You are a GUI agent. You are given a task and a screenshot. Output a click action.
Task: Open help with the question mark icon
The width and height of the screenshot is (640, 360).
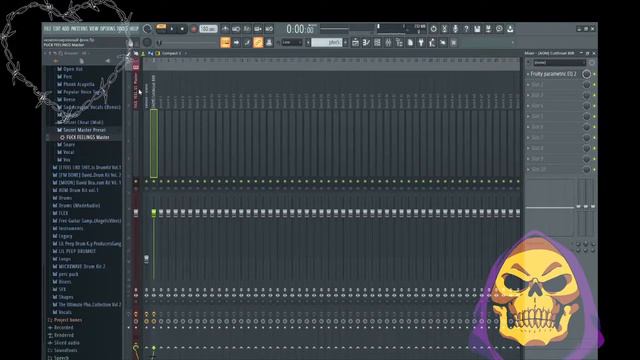[x=466, y=29]
